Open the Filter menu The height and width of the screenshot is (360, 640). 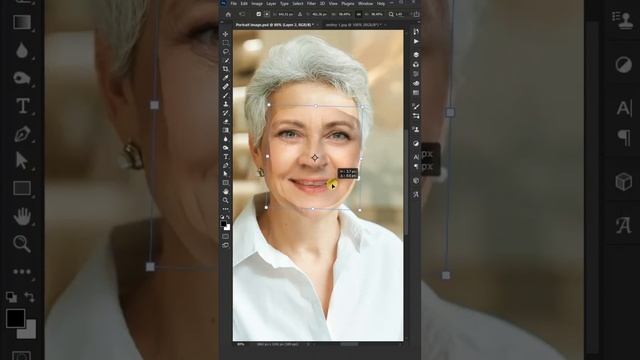tap(311, 3)
